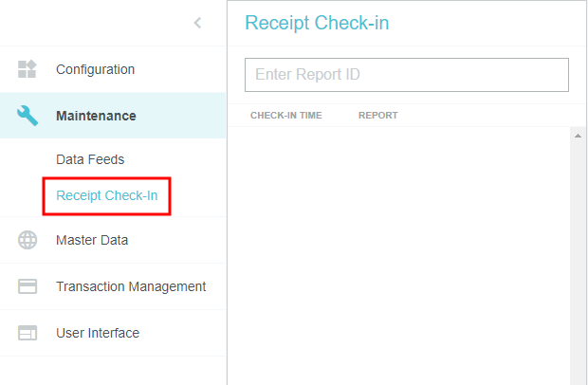This screenshot has width=588, height=385.
Task: Expand the Master Data section
Action: coord(92,240)
